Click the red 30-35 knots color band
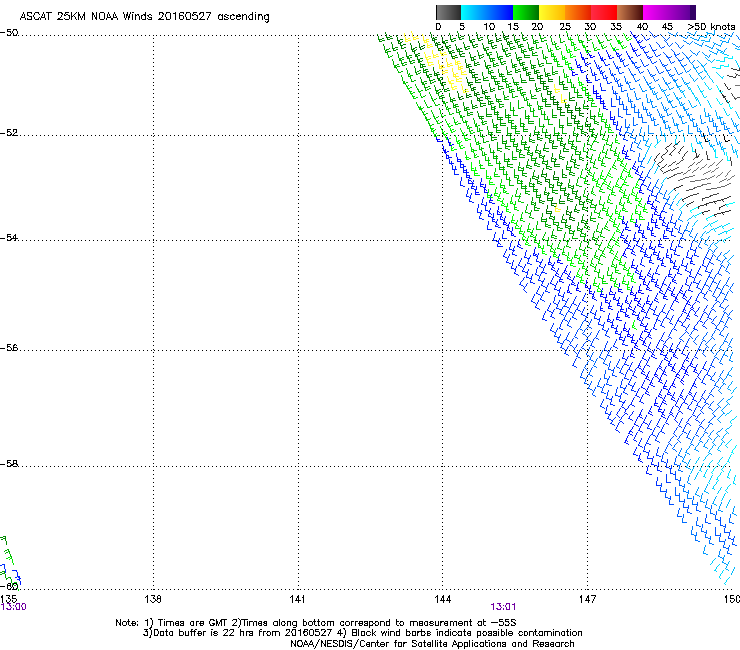This screenshot has width=740, height=650. [x=604, y=12]
